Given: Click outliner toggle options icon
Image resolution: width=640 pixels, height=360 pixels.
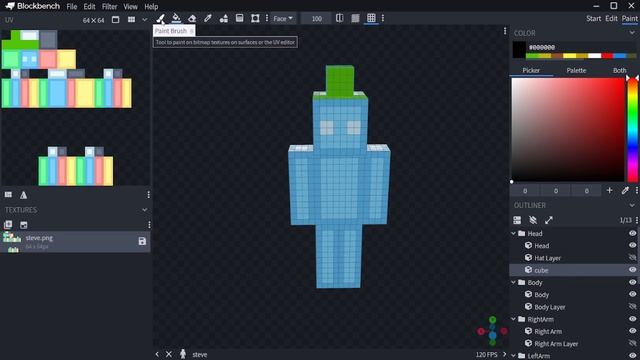Looking at the screenshot, I should tap(517, 220).
